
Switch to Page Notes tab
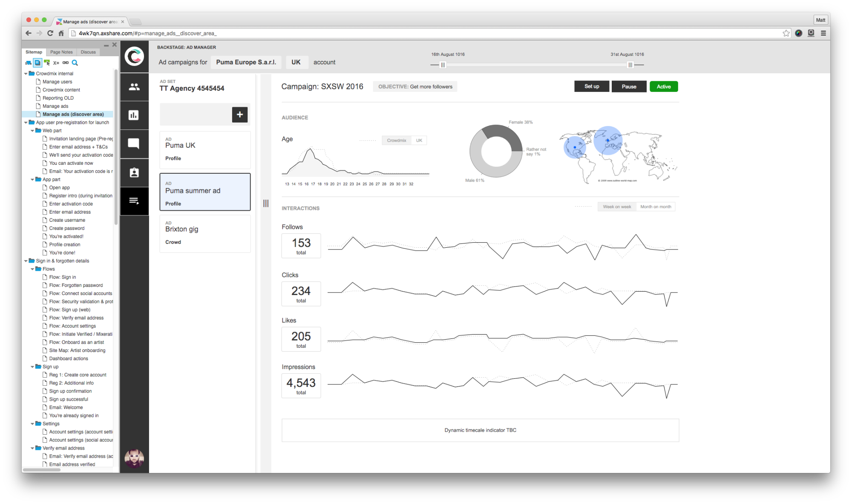click(61, 52)
